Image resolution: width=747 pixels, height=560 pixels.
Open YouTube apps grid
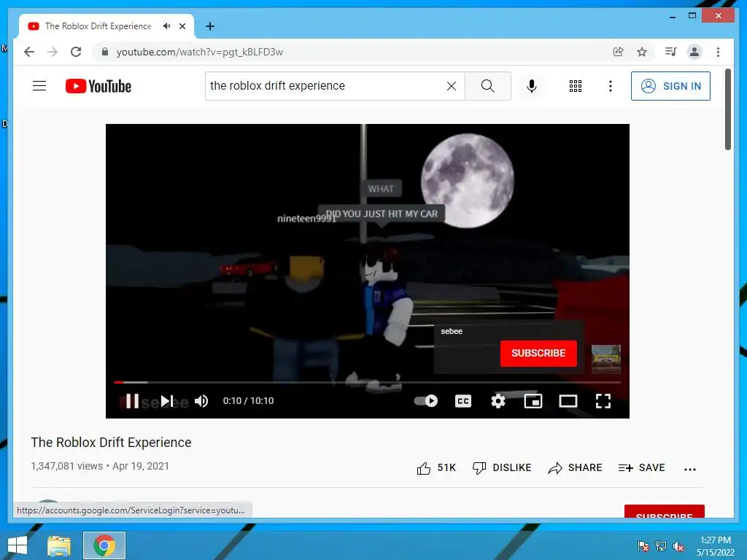pos(575,86)
